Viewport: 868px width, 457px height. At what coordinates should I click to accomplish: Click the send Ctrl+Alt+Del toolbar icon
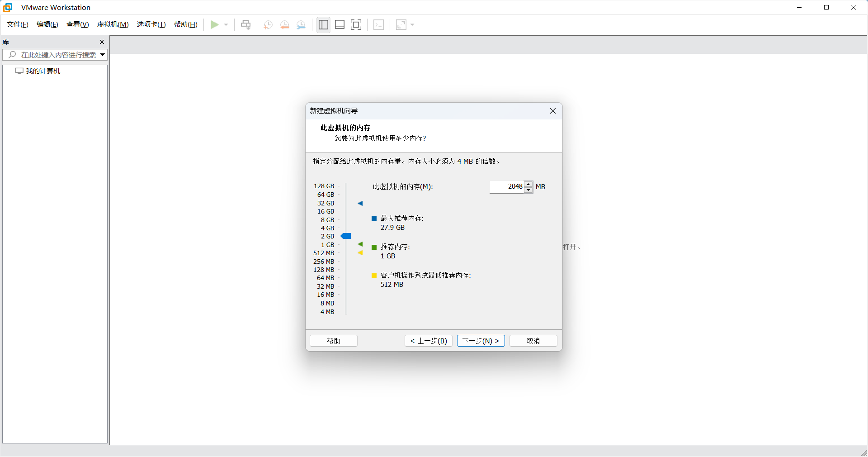pos(245,24)
